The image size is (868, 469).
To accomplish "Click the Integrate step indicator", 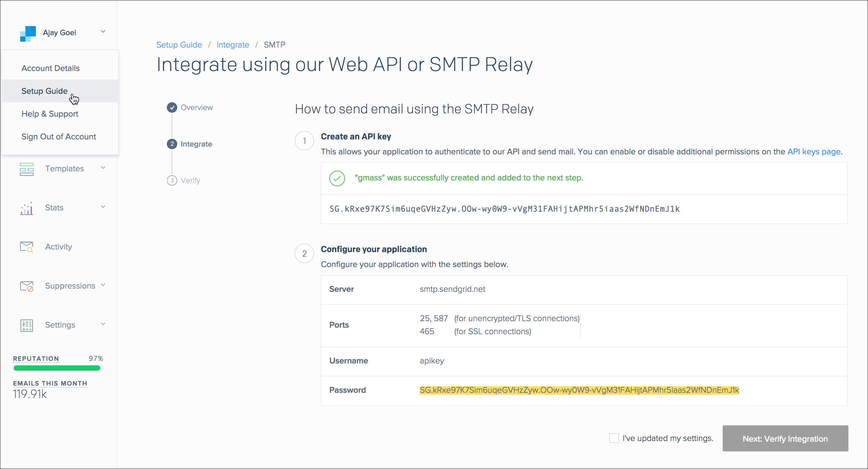I will 172,144.
